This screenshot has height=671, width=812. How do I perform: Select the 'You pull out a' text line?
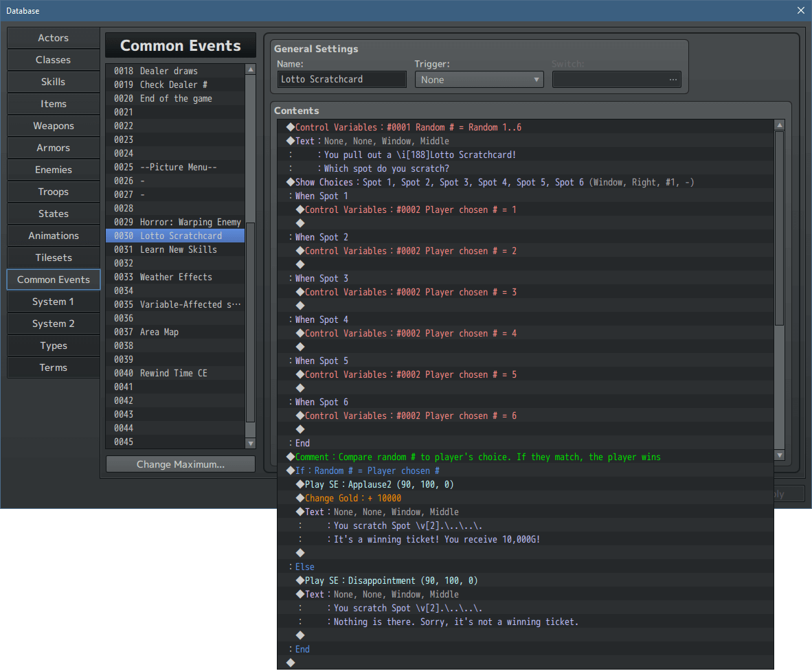click(525, 155)
